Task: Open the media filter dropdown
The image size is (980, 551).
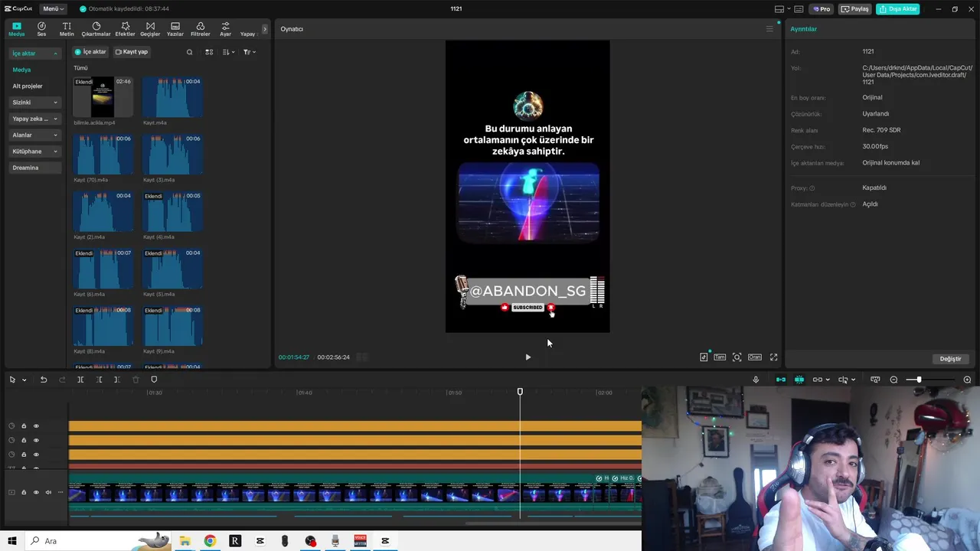Action: (250, 52)
